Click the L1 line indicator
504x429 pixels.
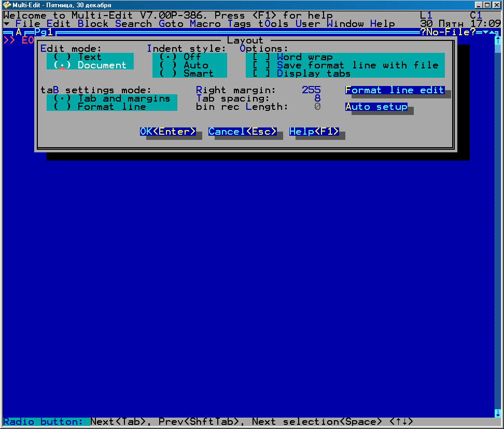tap(426, 16)
